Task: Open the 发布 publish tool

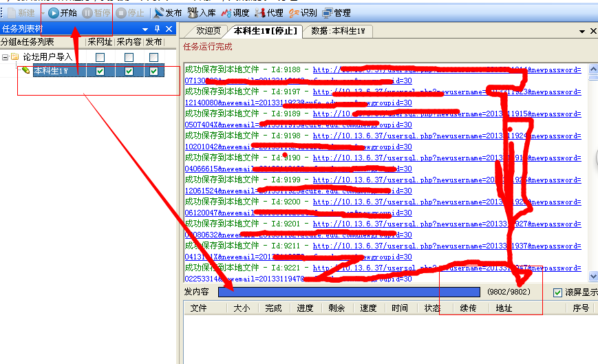Action: point(168,13)
